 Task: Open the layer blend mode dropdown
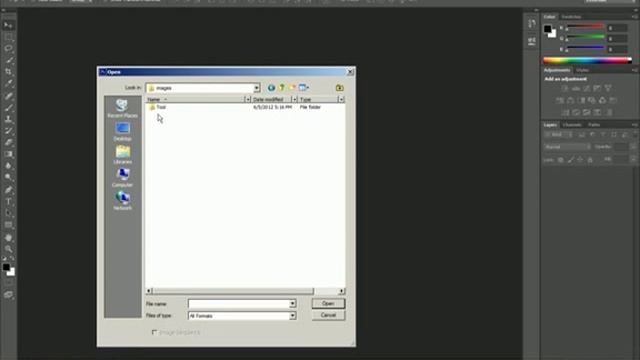(567, 147)
